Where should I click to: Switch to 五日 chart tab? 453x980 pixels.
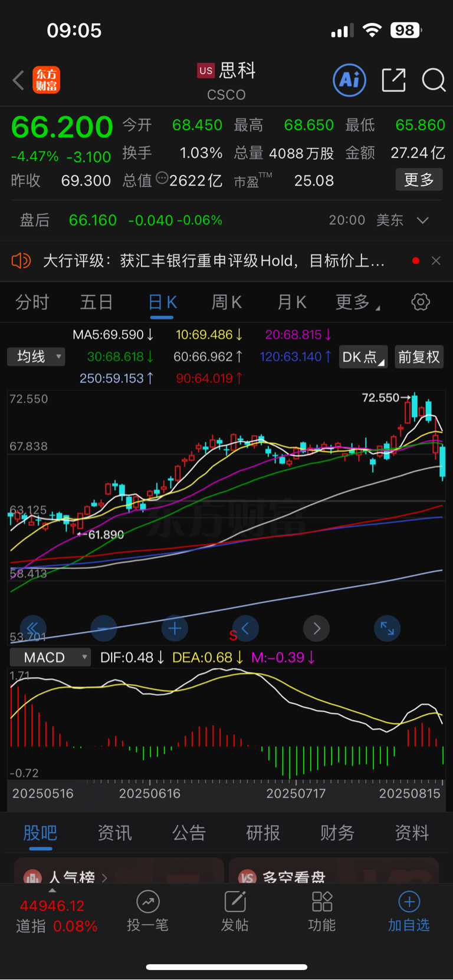(97, 302)
